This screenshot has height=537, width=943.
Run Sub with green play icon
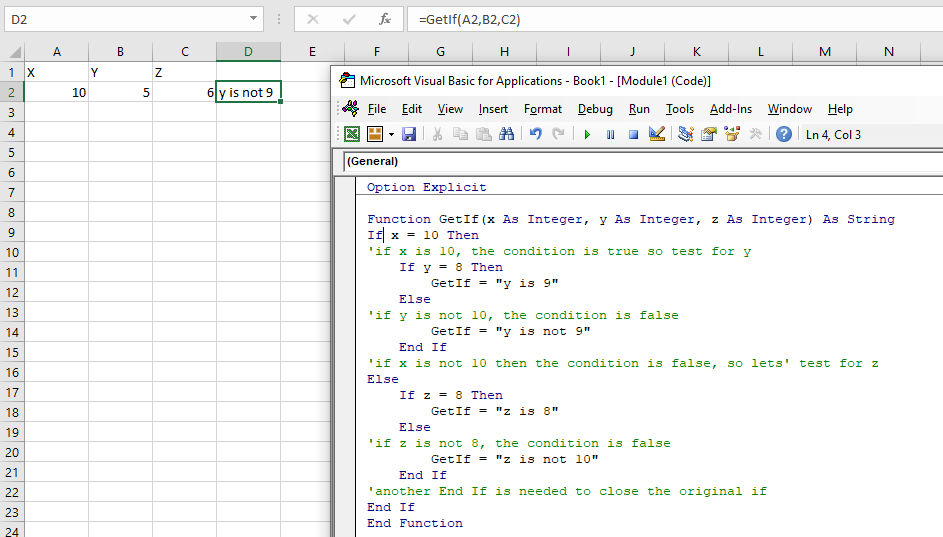click(x=587, y=135)
